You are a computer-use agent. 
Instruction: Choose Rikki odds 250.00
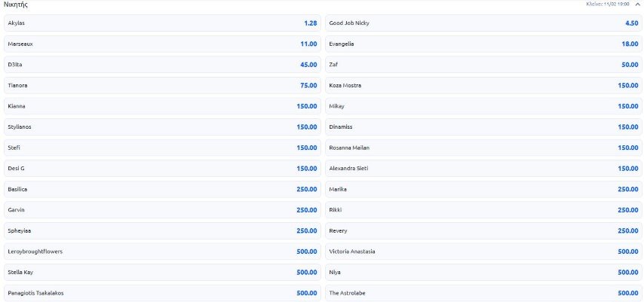point(483,210)
